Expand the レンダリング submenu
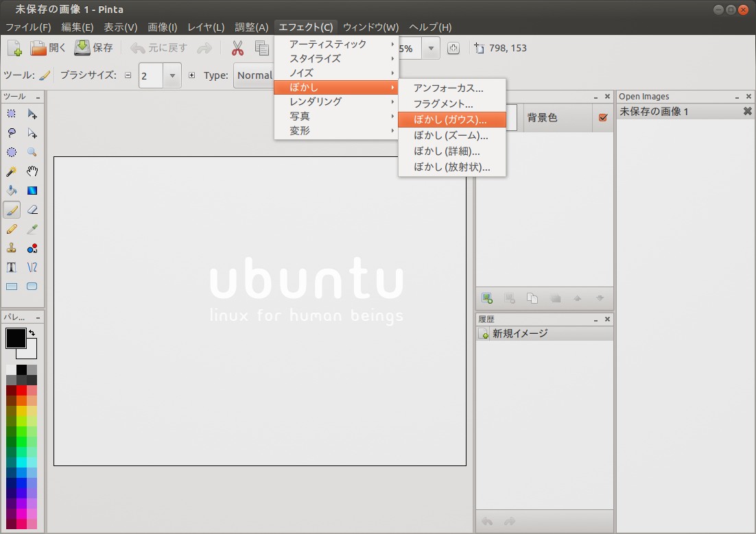756x534 pixels. (336, 101)
